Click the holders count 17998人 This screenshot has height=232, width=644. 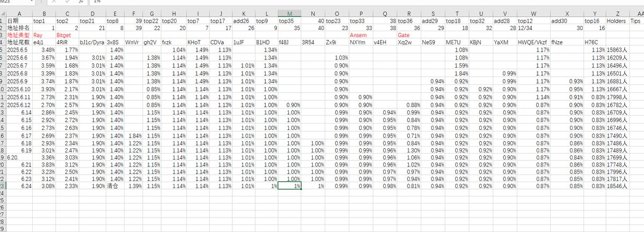tap(618, 97)
